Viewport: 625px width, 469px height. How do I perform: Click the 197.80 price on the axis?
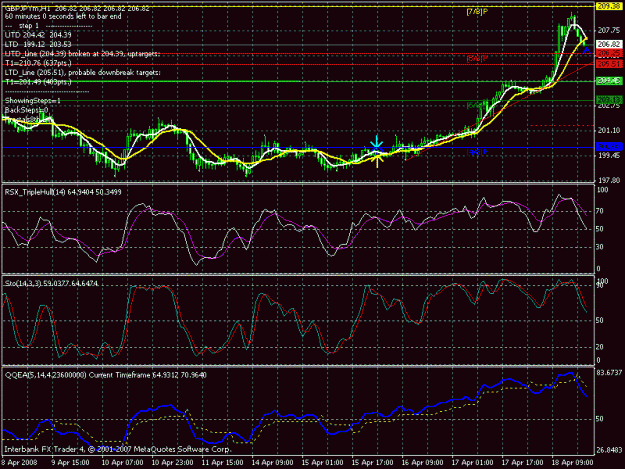[x=609, y=180]
